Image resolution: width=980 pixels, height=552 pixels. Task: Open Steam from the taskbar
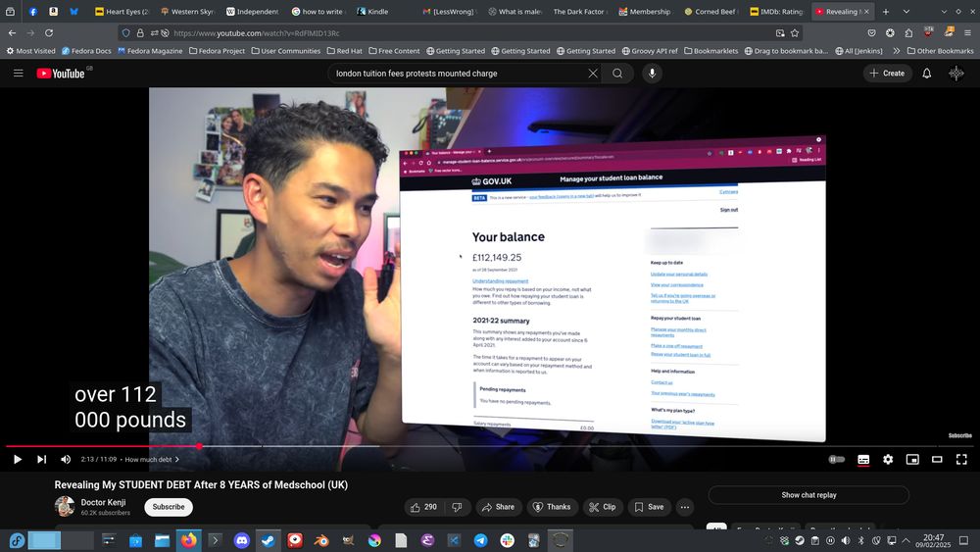coord(269,540)
